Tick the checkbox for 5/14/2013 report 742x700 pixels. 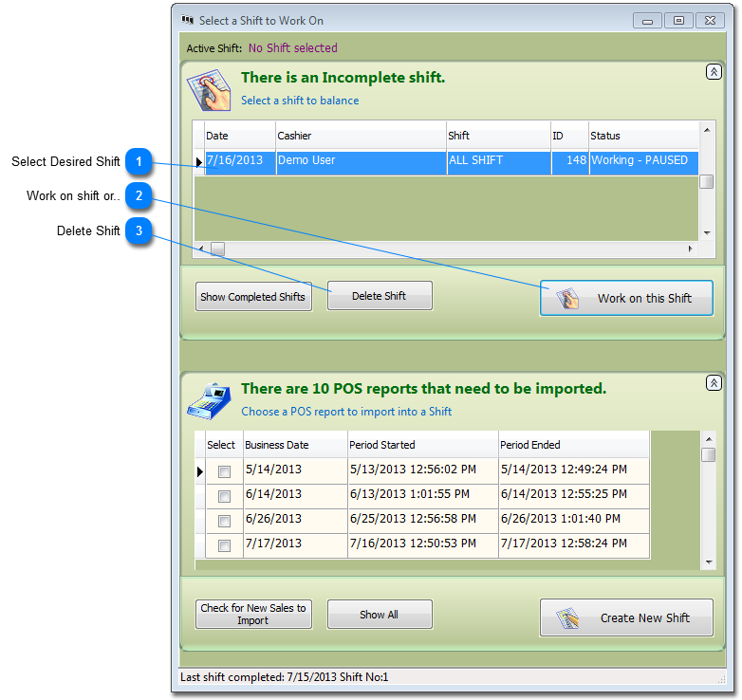[x=224, y=471]
